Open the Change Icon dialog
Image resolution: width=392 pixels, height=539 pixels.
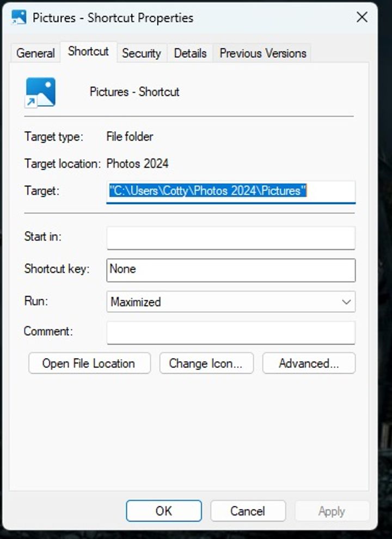coord(206,364)
